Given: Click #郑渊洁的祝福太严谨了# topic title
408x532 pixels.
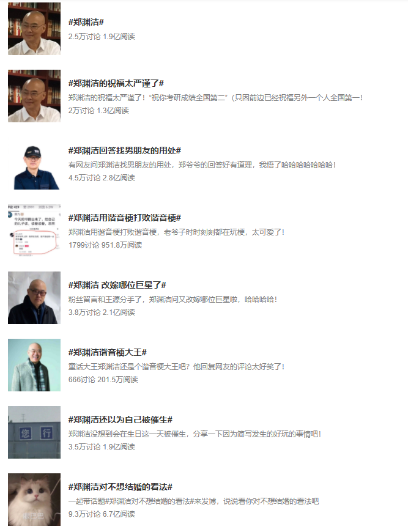Looking at the screenshot, I should coord(116,83).
